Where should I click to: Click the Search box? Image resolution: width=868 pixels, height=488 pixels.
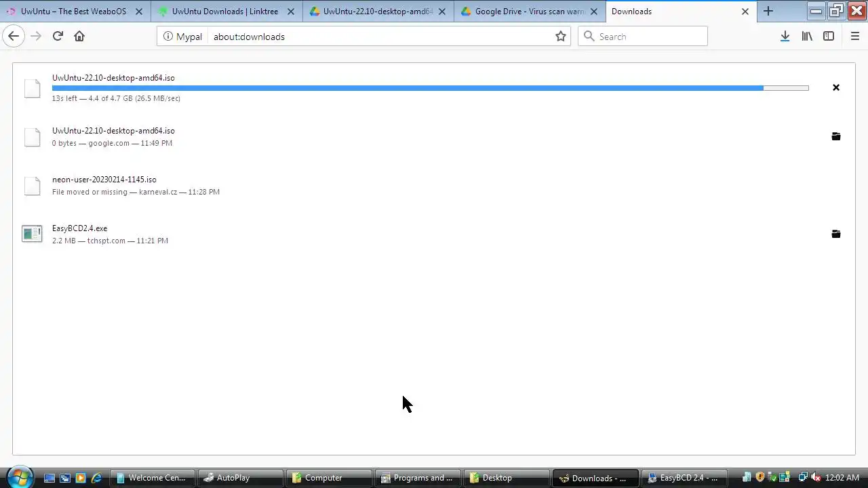[x=642, y=37]
